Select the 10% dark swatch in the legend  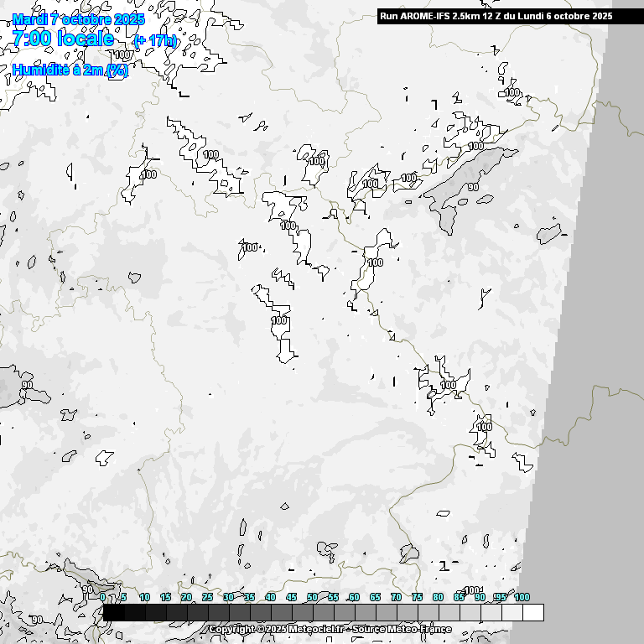click(x=155, y=613)
